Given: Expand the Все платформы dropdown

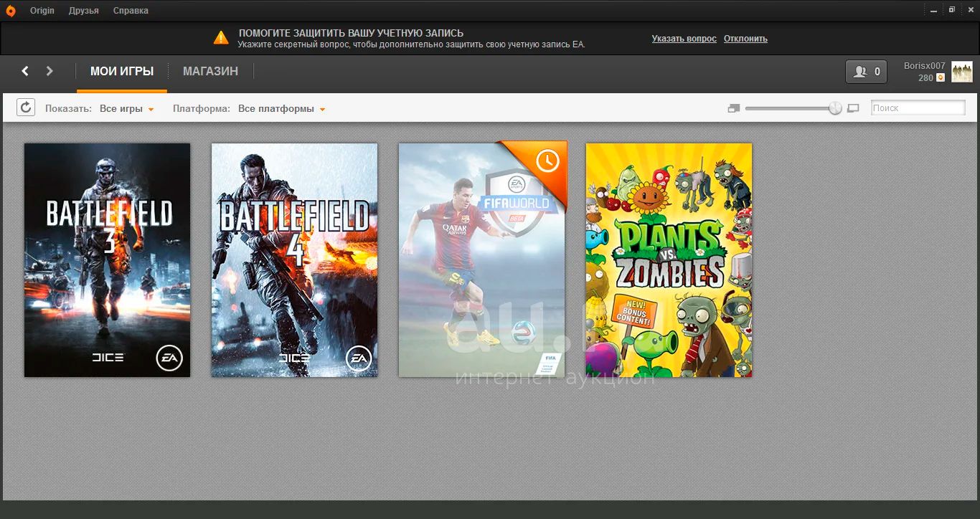Looking at the screenshot, I should point(282,109).
